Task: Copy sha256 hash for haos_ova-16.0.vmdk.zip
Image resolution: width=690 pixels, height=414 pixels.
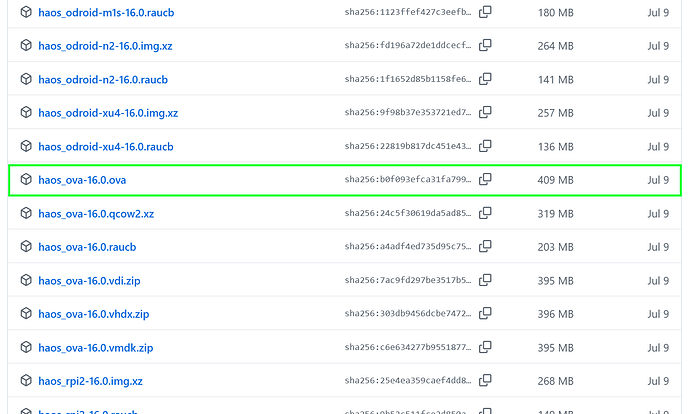Action: click(485, 347)
